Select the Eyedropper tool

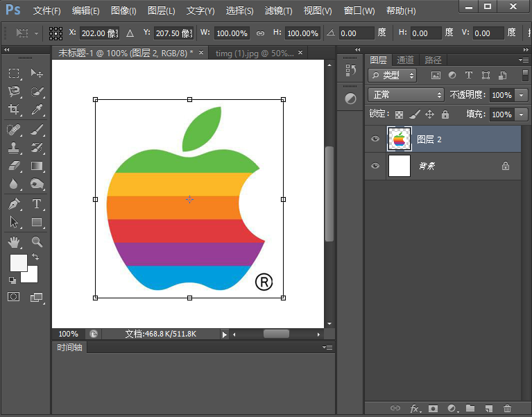tap(37, 110)
